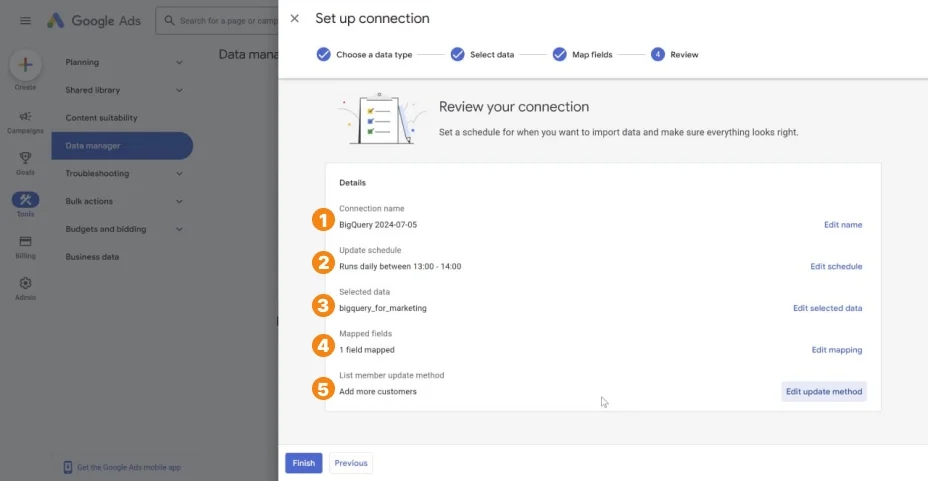
Task: Click Edit update method button
Action: coord(824,392)
